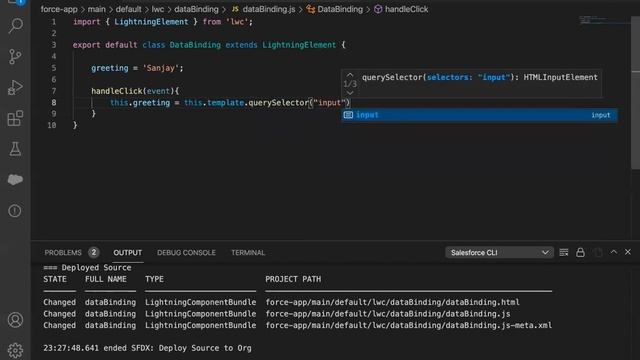This screenshot has width=640, height=360.
Task: Open the circled exclamation mark view
Action: point(15,211)
